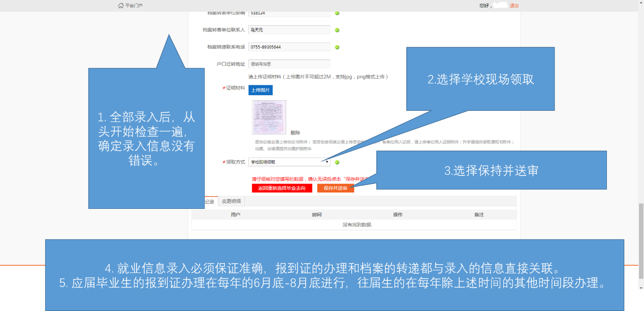Click green checkmark next to phone 0755-89305644
This screenshot has height=311, width=644.
coord(337,47)
